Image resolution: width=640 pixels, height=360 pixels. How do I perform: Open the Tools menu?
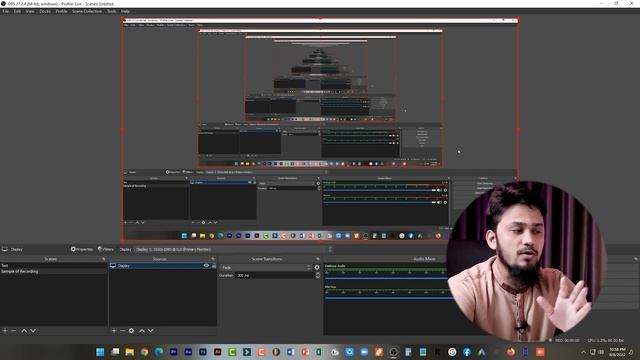coord(111,11)
